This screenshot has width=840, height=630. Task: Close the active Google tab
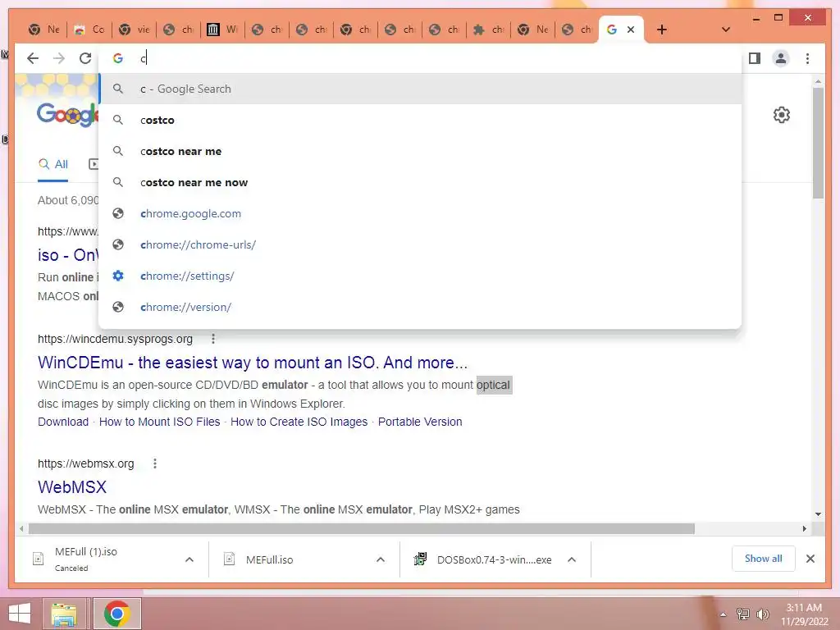coord(631,30)
